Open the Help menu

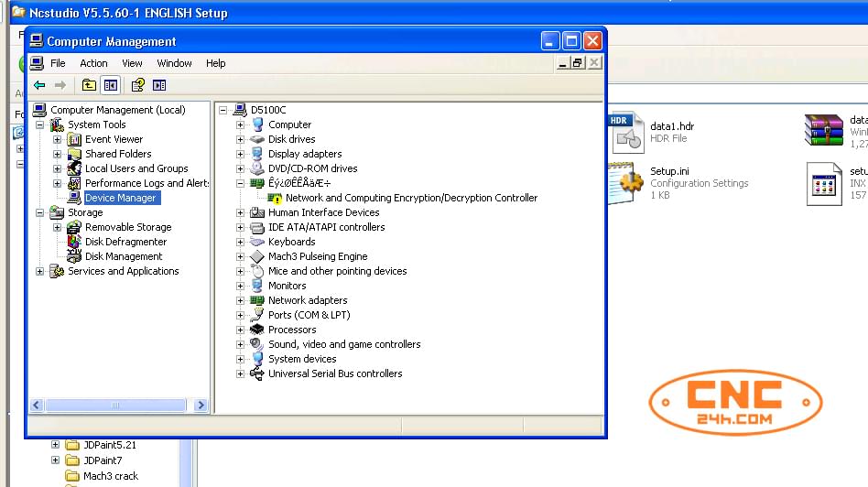tap(216, 63)
